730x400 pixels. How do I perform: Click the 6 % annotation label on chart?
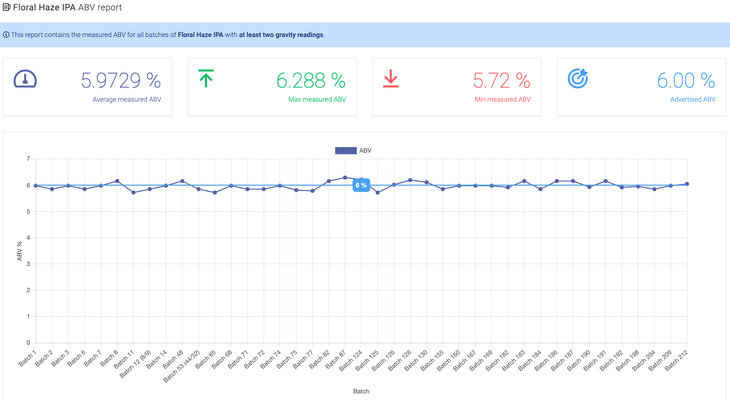[361, 186]
